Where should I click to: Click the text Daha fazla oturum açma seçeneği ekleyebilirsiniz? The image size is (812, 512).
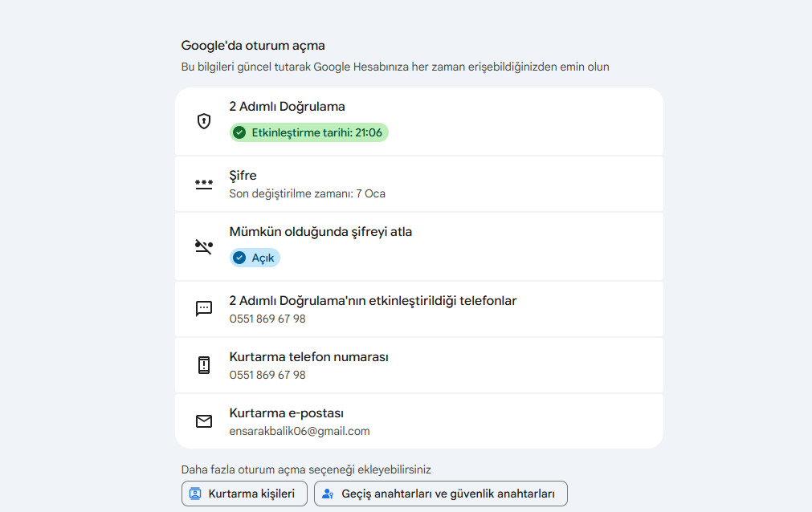pyautogui.click(x=306, y=469)
